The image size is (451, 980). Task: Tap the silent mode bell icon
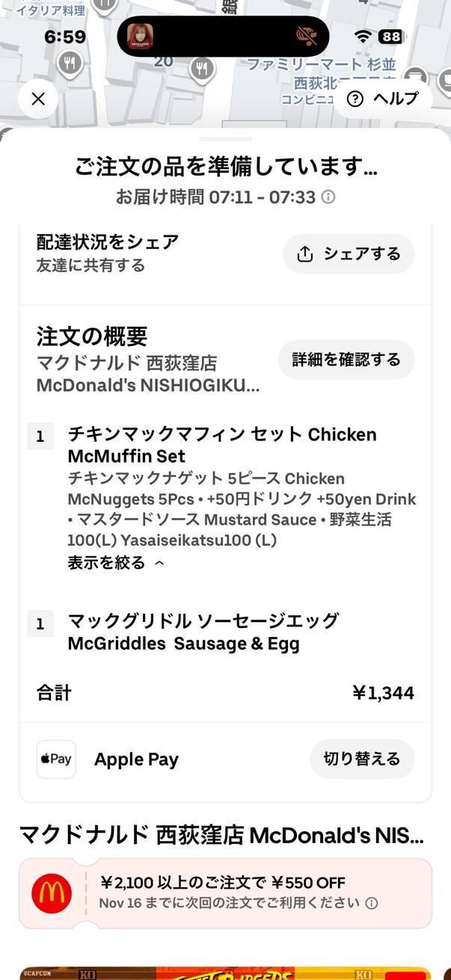[x=306, y=37]
